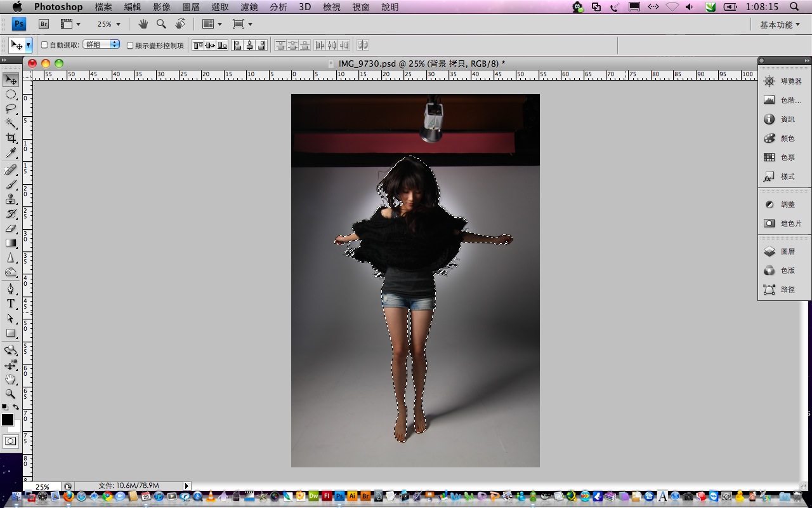
Task: Open the 導覽器 panel
Action: coord(785,81)
